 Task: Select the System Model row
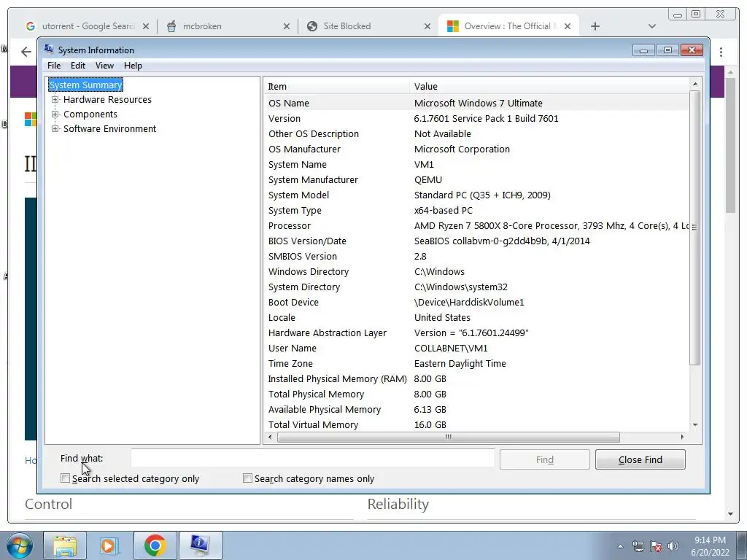tap(476, 195)
